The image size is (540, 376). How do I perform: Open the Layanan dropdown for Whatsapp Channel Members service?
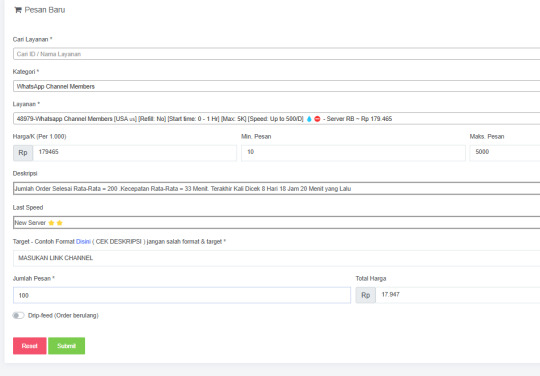(x=277, y=118)
